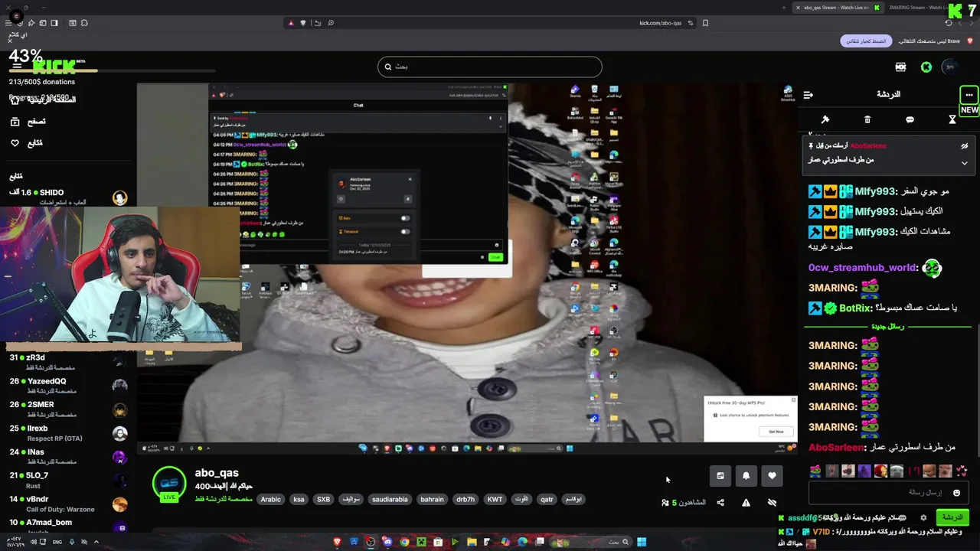Open the chat bubble mode icon
The image size is (980, 551).
click(x=910, y=119)
